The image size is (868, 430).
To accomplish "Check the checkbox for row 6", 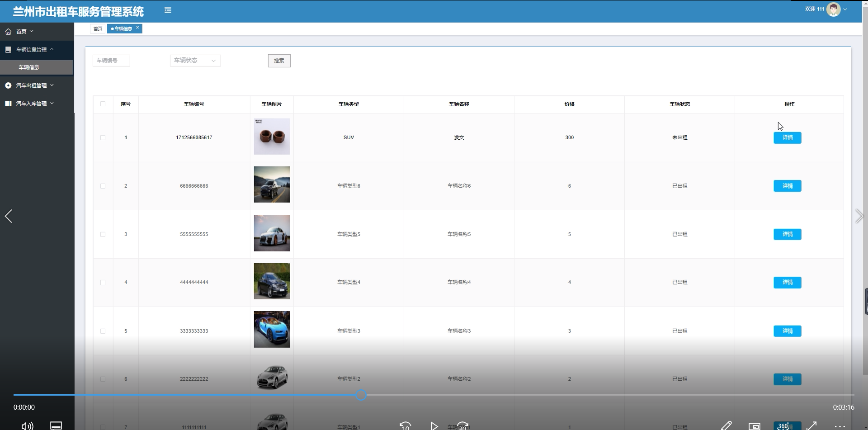I will coord(103,379).
